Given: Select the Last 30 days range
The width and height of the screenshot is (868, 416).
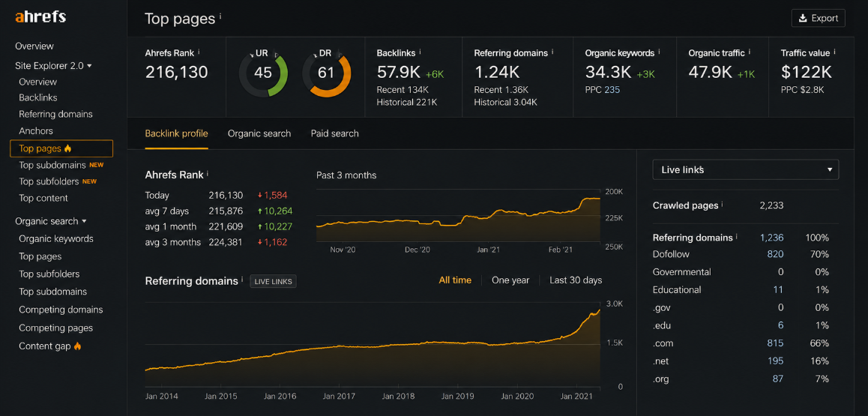Looking at the screenshot, I should (576, 280).
